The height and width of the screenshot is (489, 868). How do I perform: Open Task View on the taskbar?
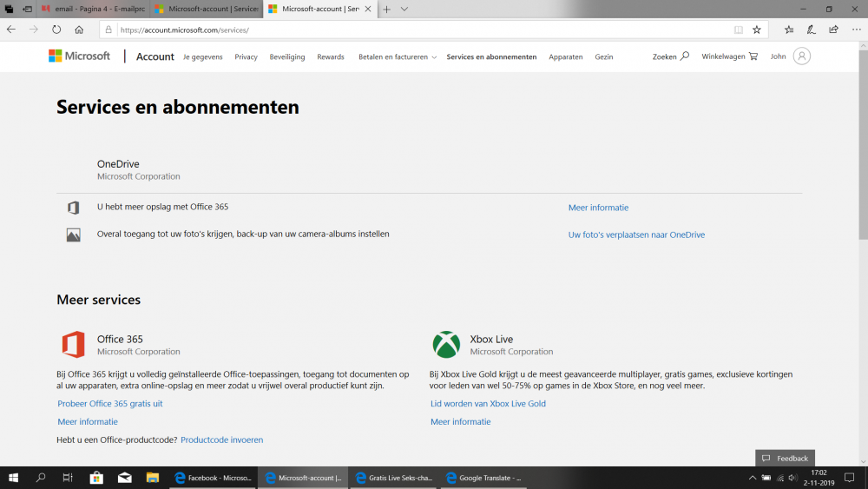coord(68,478)
